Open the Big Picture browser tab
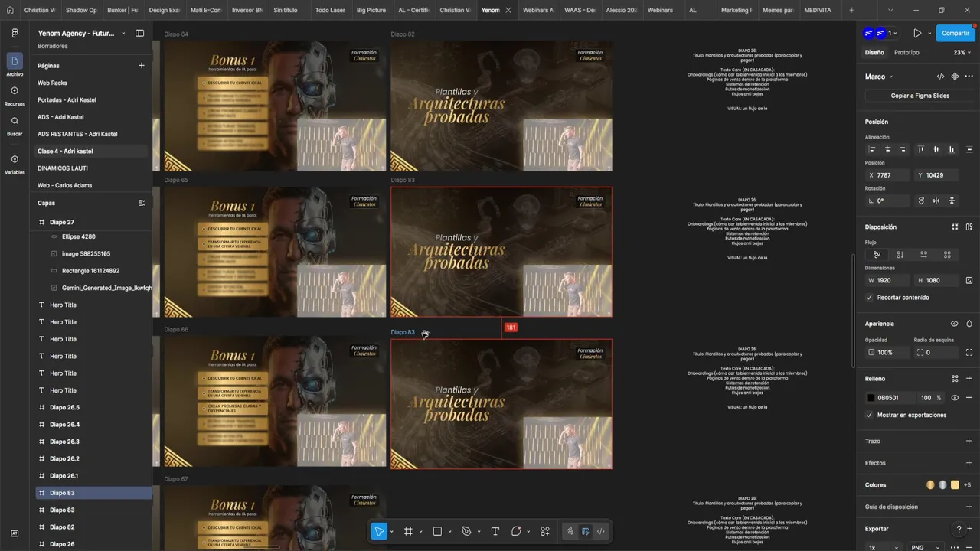 [x=371, y=10]
